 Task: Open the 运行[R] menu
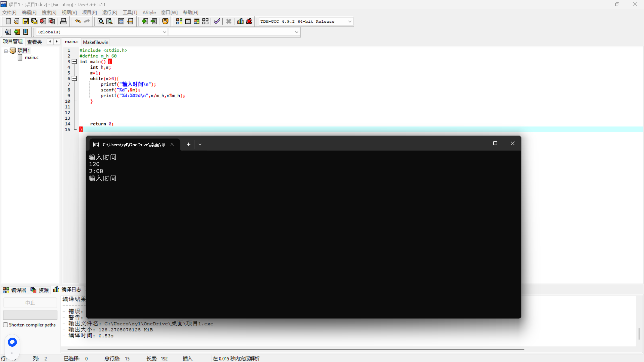tap(109, 12)
